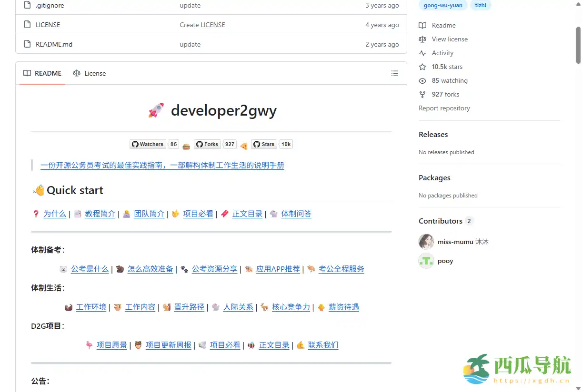The width and height of the screenshot is (582, 392).
Task: Click the file icon beside .gitignore
Action: tap(27, 5)
